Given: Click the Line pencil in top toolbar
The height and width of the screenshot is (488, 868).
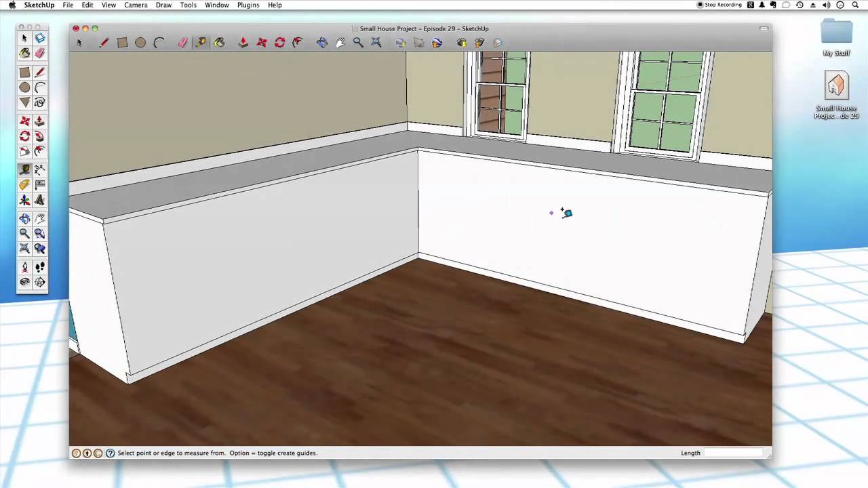Looking at the screenshot, I should (104, 43).
